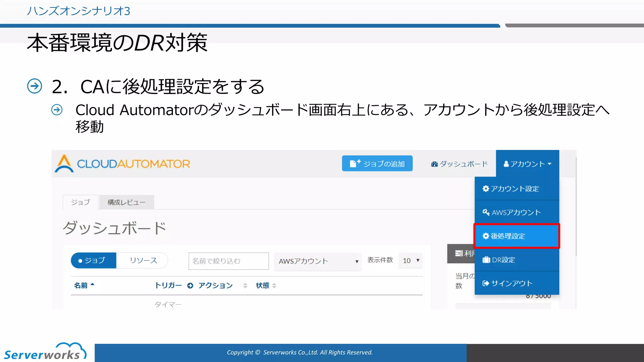
Task: Open the ダッシュボード nav link
Action: pyautogui.click(x=459, y=164)
